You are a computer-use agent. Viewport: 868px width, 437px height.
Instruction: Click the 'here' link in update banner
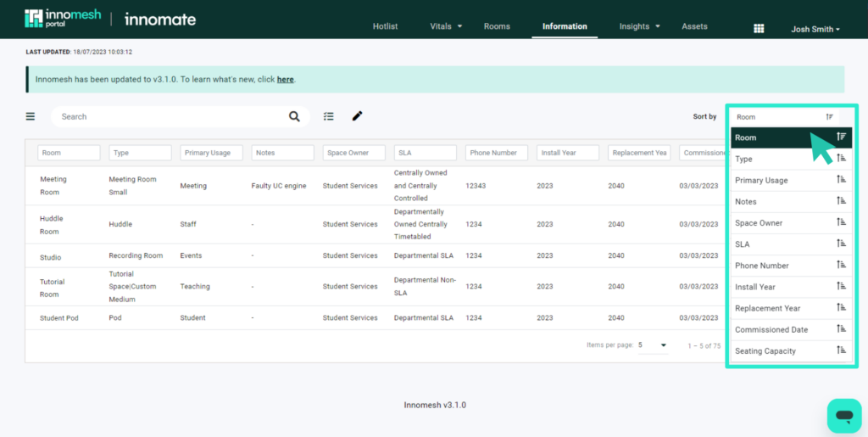[285, 79]
